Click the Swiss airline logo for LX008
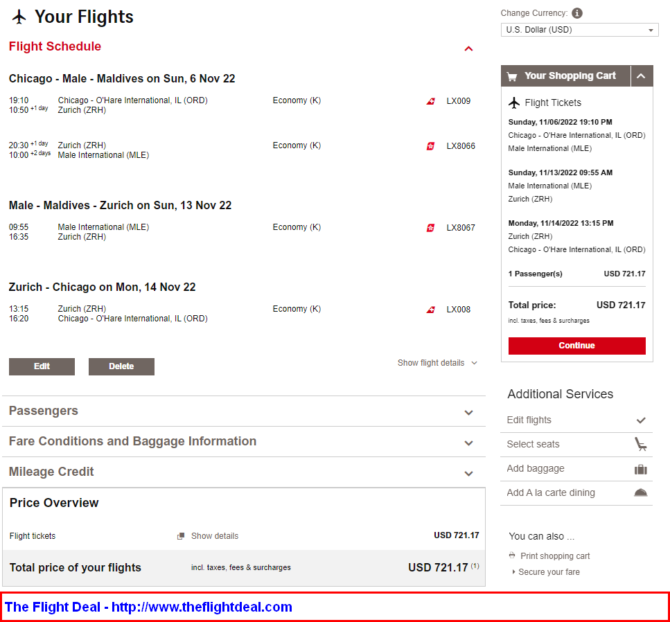The width and height of the screenshot is (670, 622). (x=431, y=310)
